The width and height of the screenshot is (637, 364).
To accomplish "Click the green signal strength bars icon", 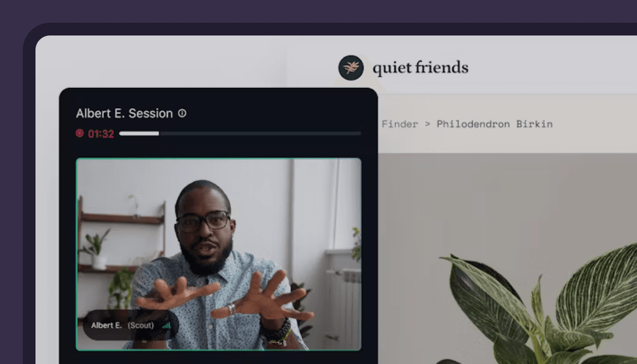I will 166,325.
